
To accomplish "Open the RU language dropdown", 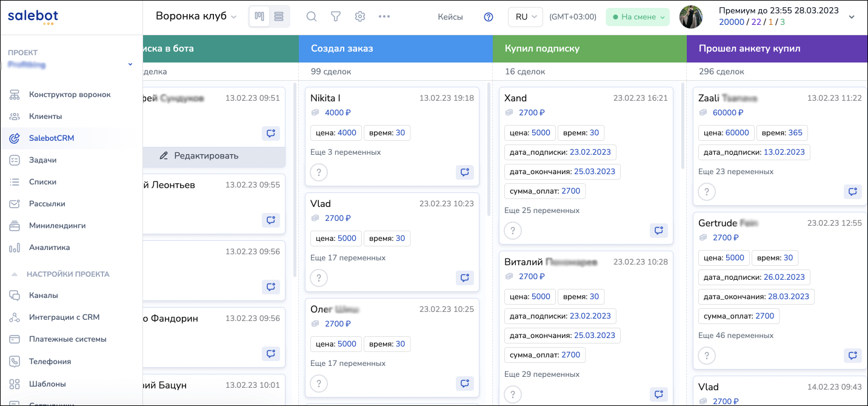I will (x=526, y=17).
